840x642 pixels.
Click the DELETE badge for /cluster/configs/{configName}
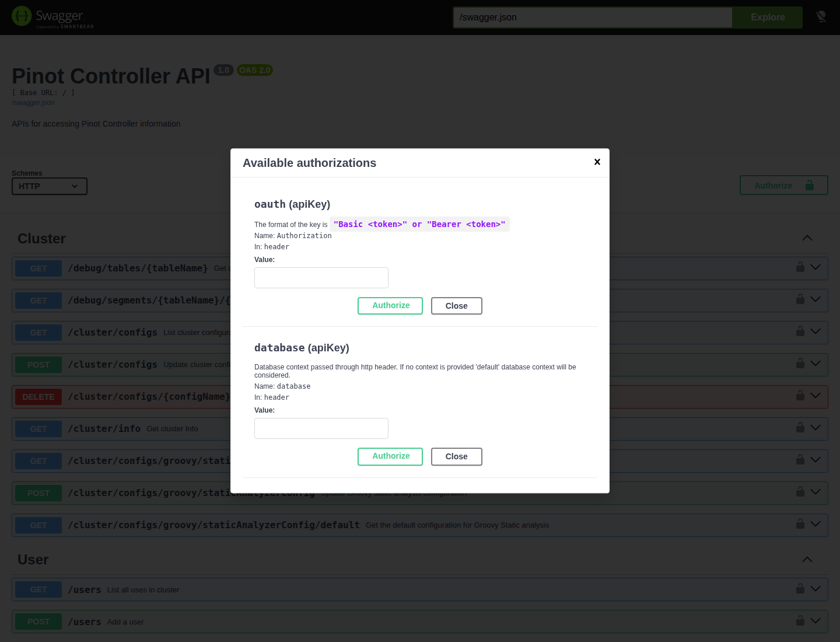[x=38, y=397]
